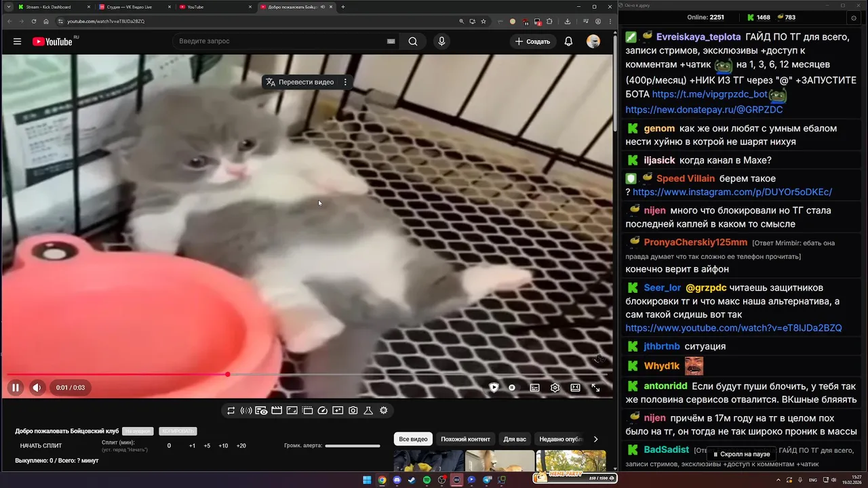Click the cinema mode clapper icon

(277, 410)
